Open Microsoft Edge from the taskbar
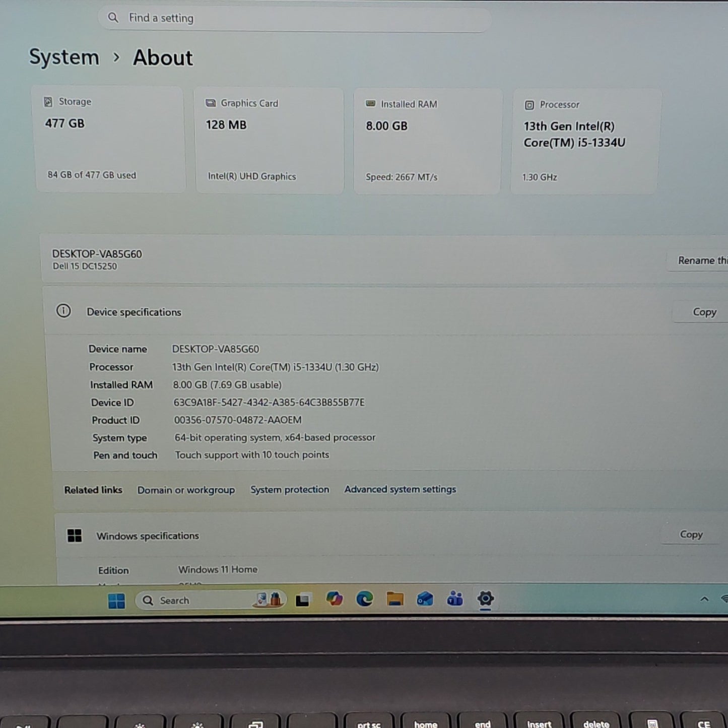This screenshot has height=728, width=728. (364, 599)
